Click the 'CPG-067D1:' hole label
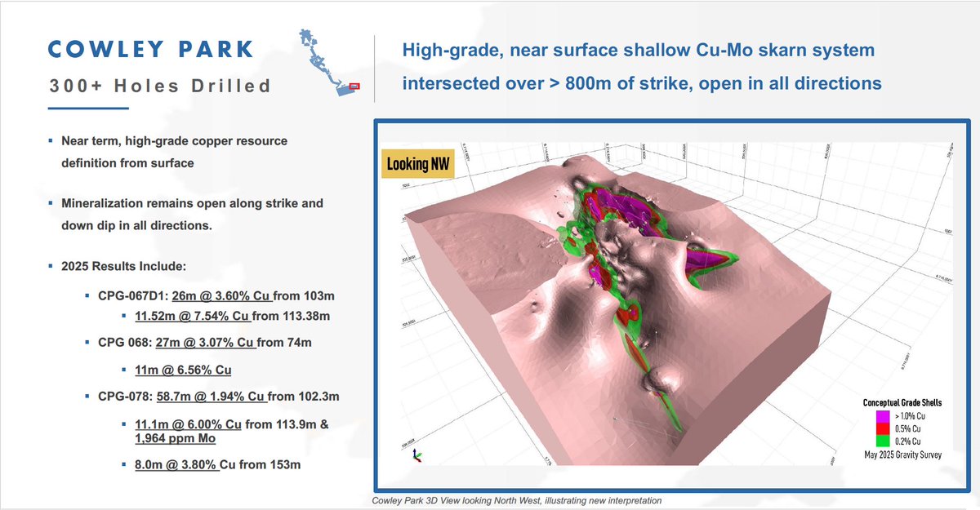 pyautogui.click(x=134, y=295)
